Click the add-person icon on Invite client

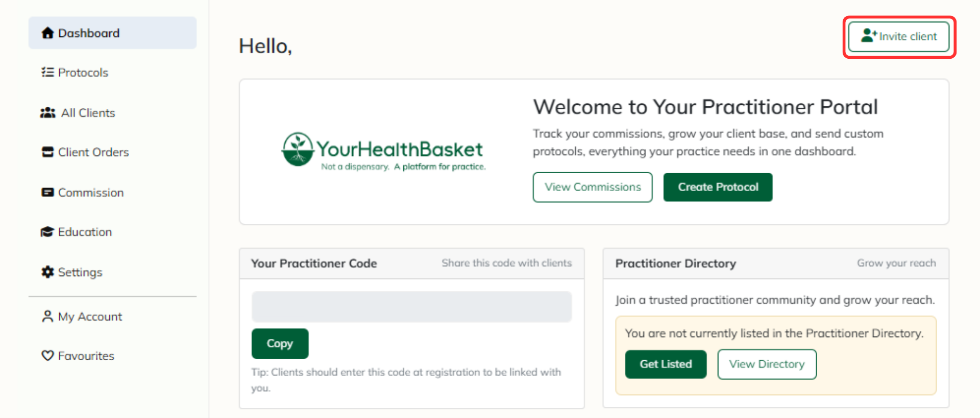click(869, 35)
